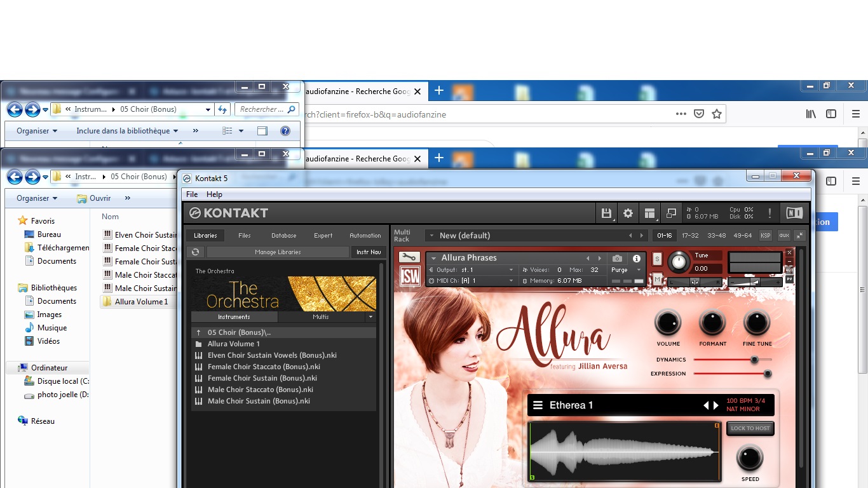Toggle the Explorer preview pane icon

click(262, 131)
